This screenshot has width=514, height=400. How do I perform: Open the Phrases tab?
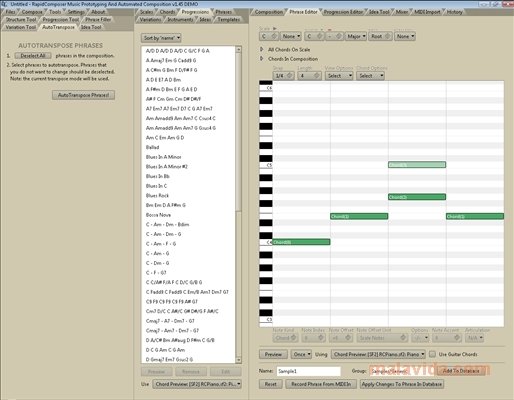point(223,12)
